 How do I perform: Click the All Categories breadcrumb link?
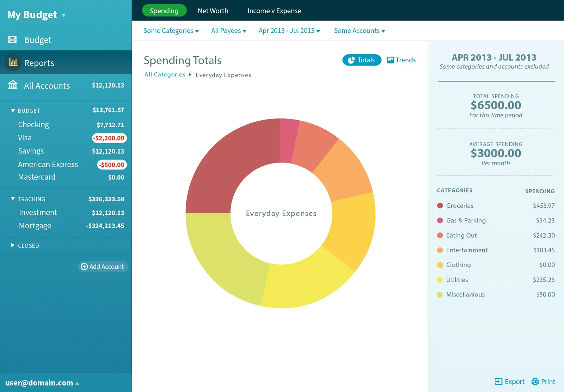tap(164, 74)
